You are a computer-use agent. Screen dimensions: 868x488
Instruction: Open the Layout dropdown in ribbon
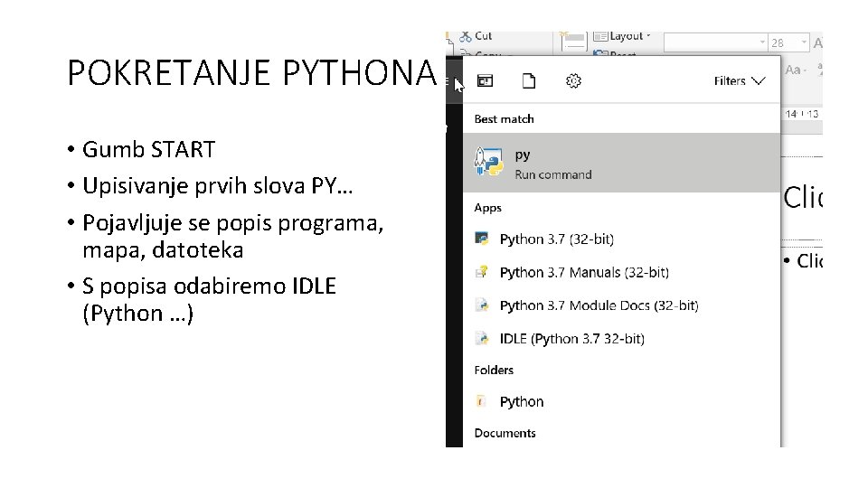click(x=622, y=36)
